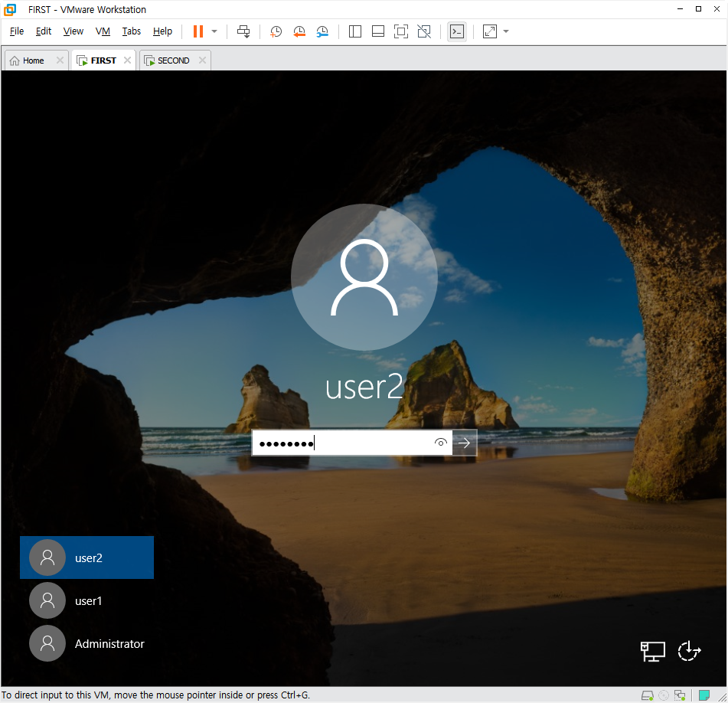This screenshot has height=703, width=728.
Task: Open Ease of Access icon
Action: [689, 651]
